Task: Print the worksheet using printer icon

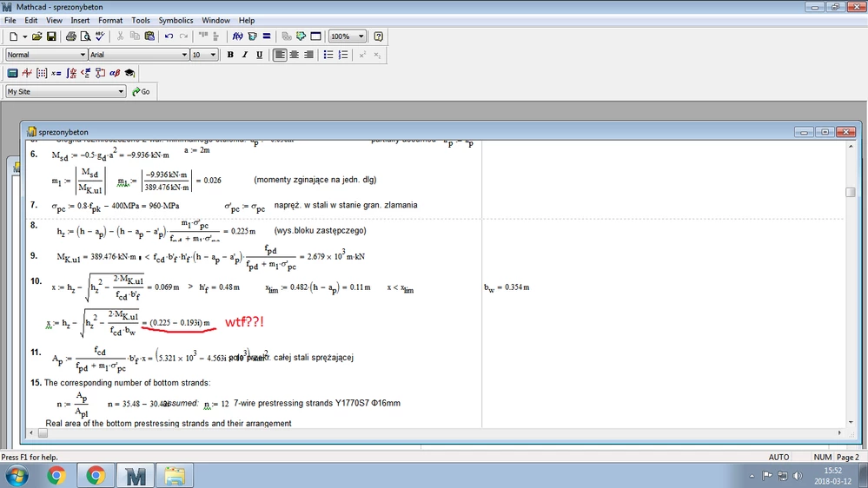Action: [71, 36]
